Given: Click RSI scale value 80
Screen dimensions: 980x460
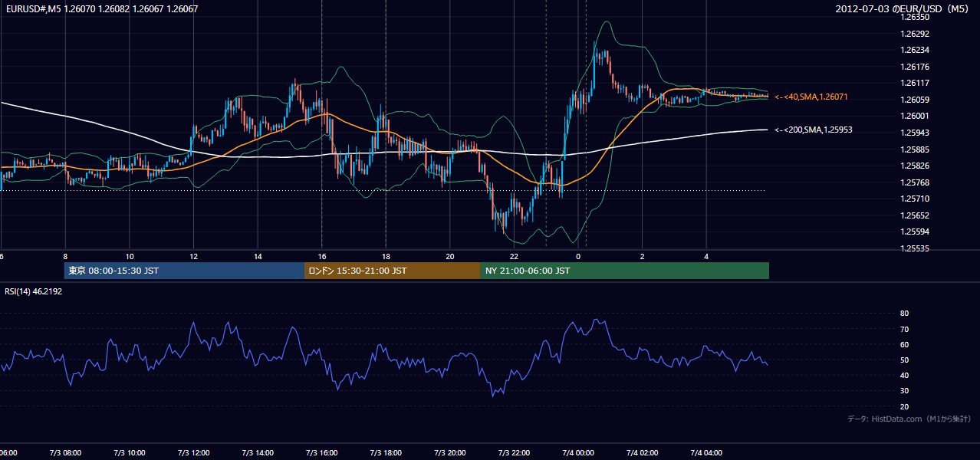Looking at the screenshot, I should pyautogui.click(x=904, y=314).
